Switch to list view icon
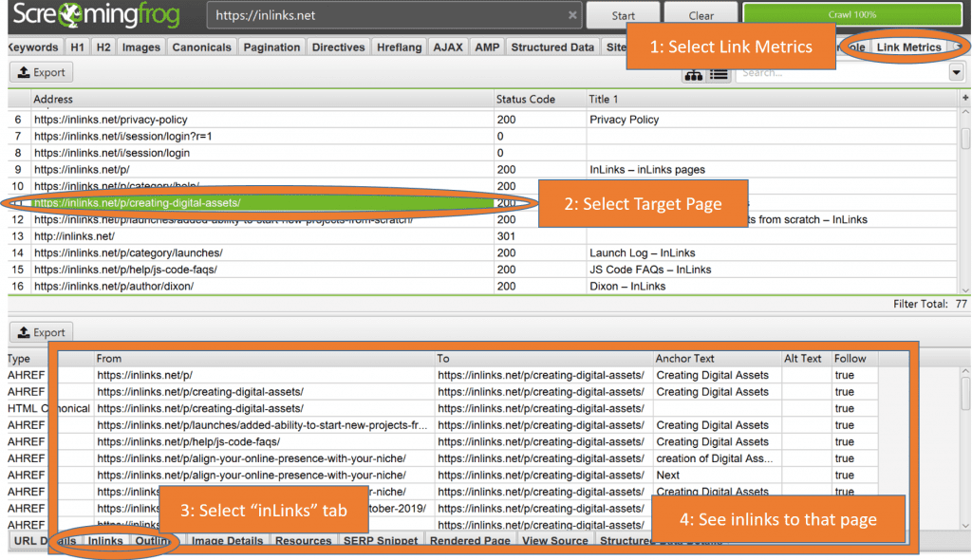 [720, 74]
